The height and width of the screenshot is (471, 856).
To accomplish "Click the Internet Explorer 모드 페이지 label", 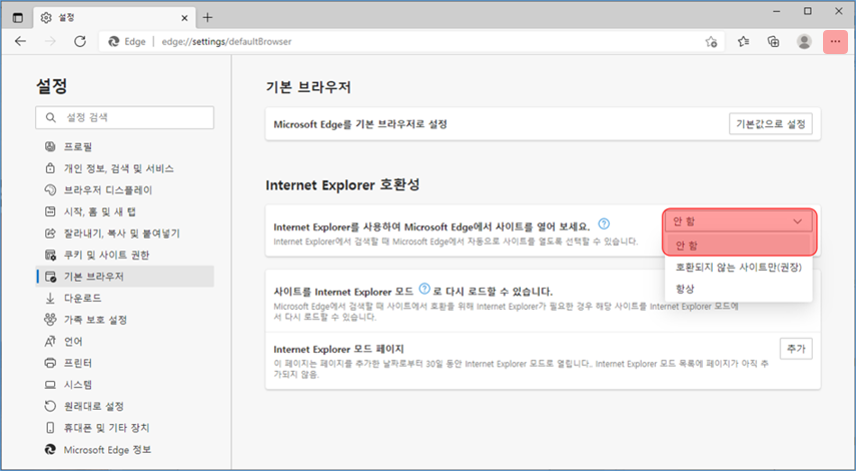I will (x=338, y=349).
